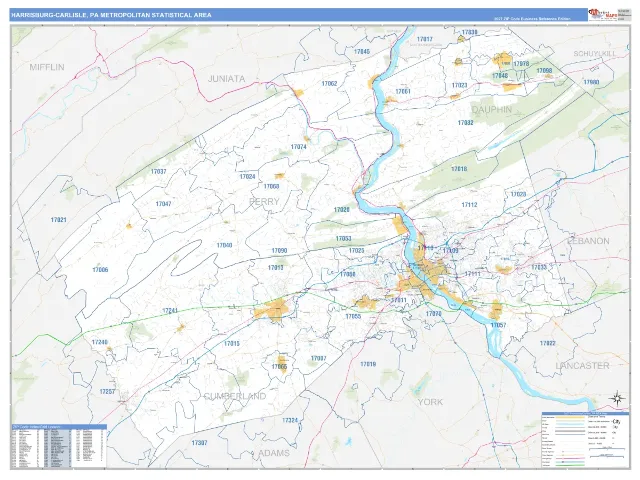The height and width of the screenshot is (480, 640).
Task: Click ZIP code 17241 label
Action: coord(170,311)
